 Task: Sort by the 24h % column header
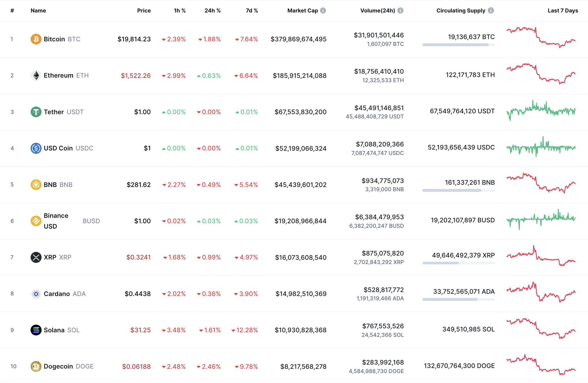pos(213,10)
